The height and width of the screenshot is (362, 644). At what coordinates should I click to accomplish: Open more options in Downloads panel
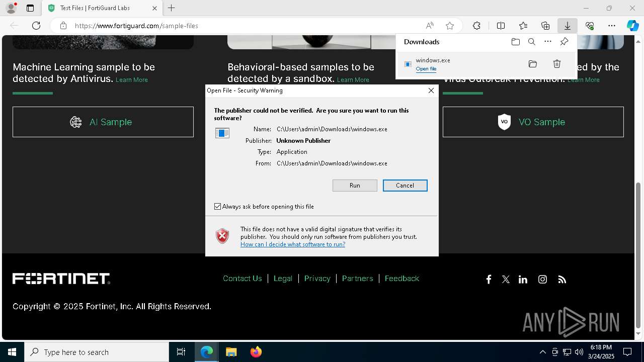point(548,42)
